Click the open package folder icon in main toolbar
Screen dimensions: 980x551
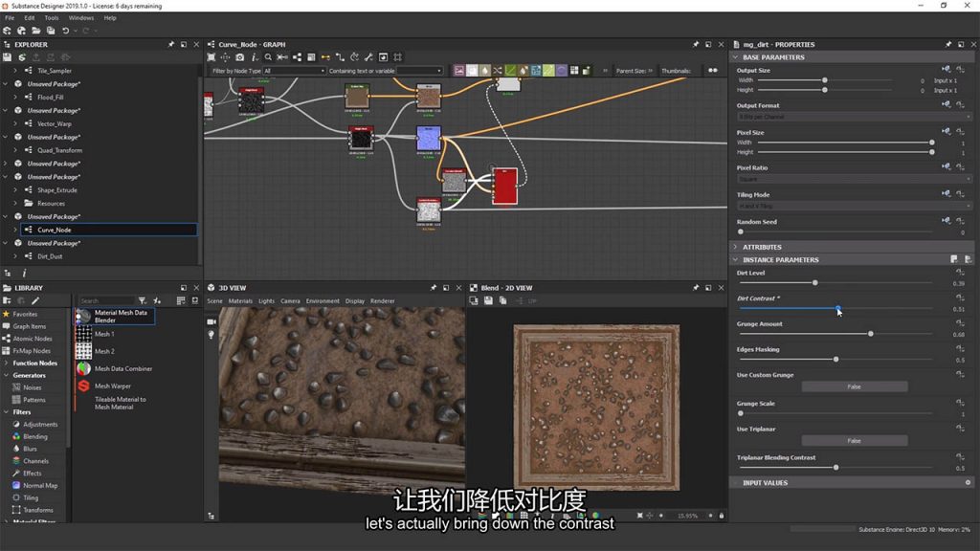click(35, 30)
